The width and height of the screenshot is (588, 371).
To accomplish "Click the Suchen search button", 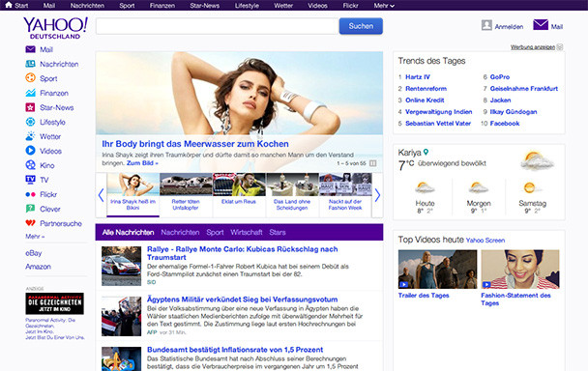I will click(361, 26).
